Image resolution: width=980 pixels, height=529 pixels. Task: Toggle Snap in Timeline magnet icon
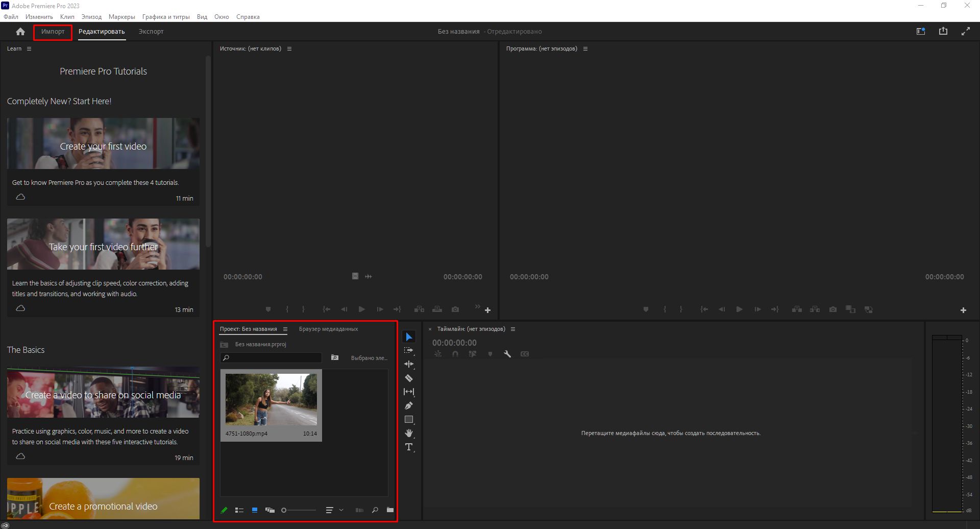click(x=455, y=354)
